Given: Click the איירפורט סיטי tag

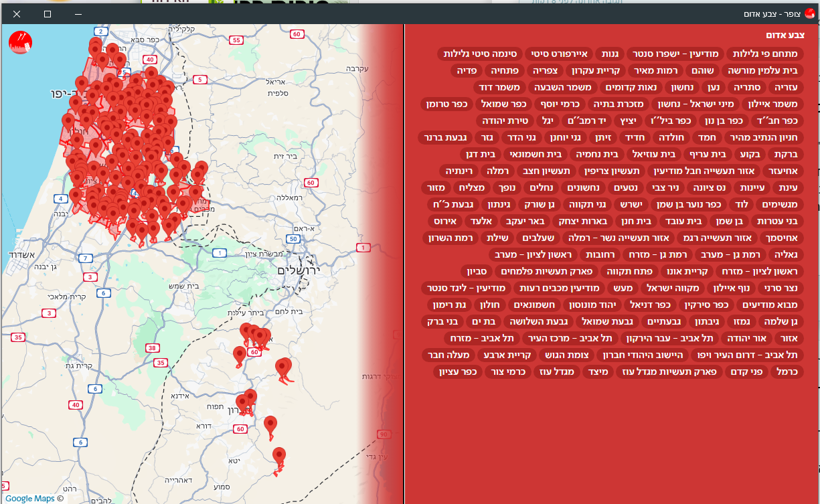Looking at the screenshot, I should (x=559, y=54).
